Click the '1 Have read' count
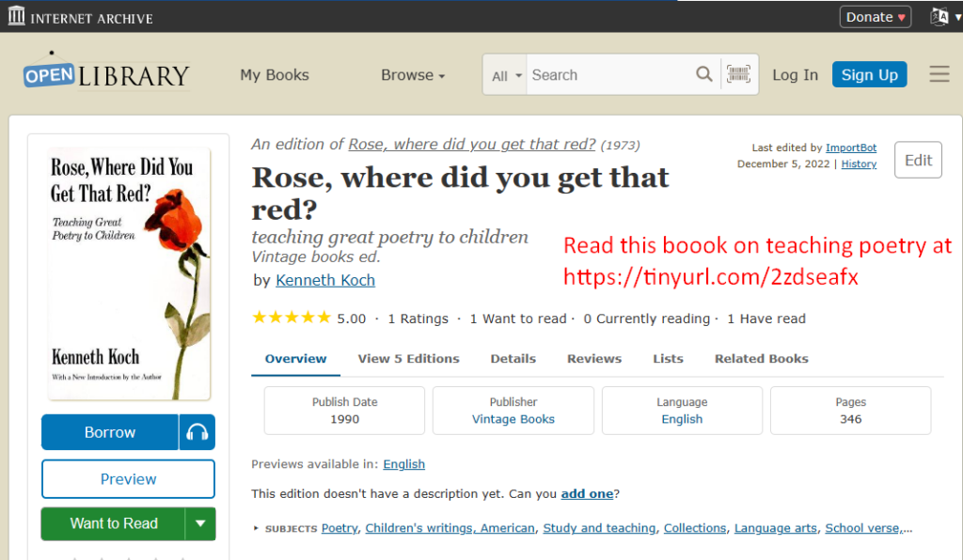Image resolution: width=963 pixels, height=560 pixels. (766, 319)
